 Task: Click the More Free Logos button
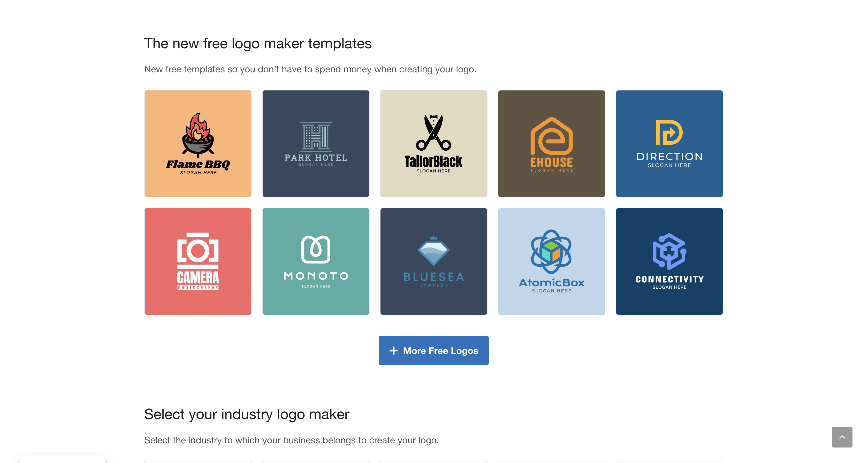[x=434, y=351]
